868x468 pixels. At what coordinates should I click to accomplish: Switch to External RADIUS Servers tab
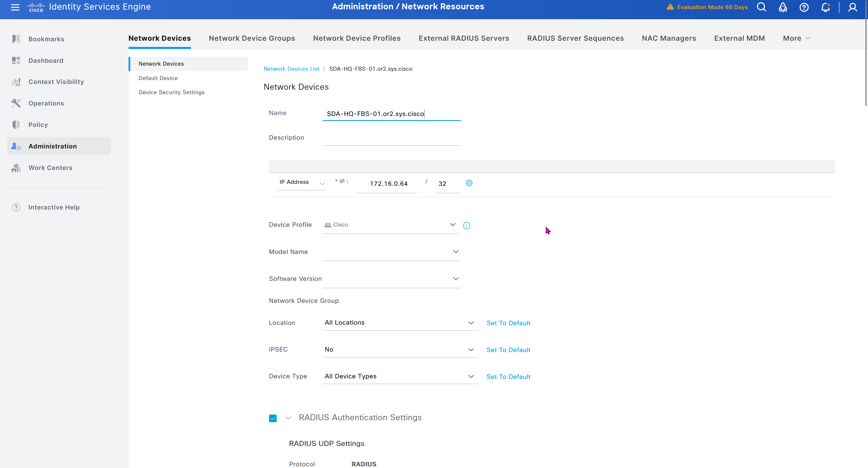[x=464, y=38]
